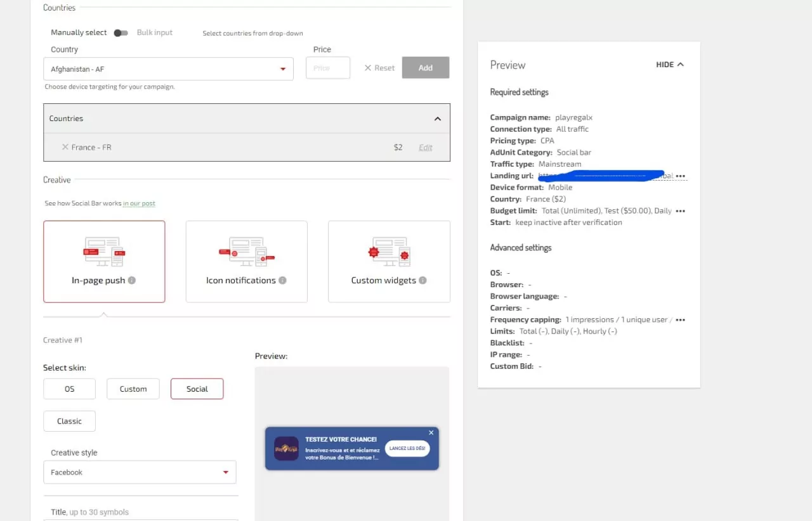Toggle Manually select to Bulk input

point(121,33)
